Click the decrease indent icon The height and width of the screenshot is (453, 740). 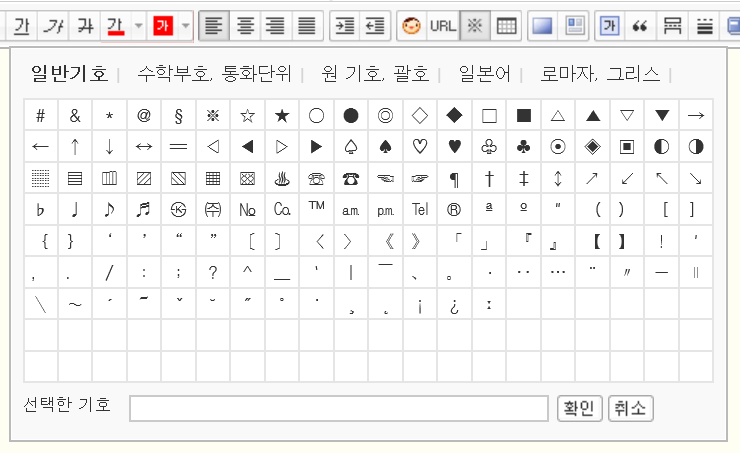coord(375,26)
